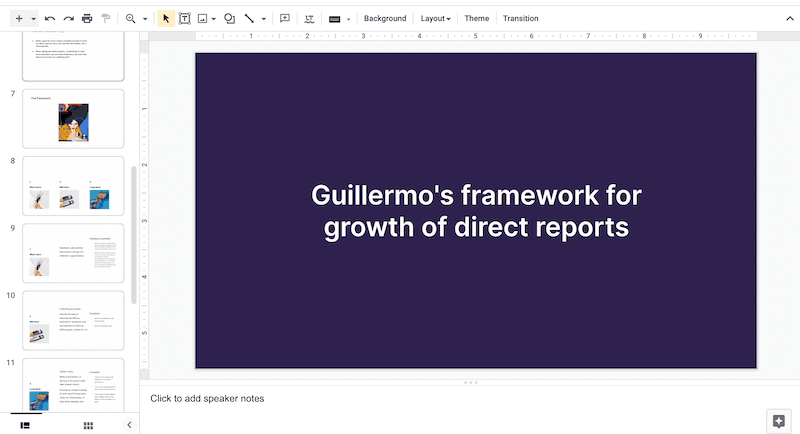Switch to grid view
The width and height of the screenshot is (800, 434).
pos(88,425)
